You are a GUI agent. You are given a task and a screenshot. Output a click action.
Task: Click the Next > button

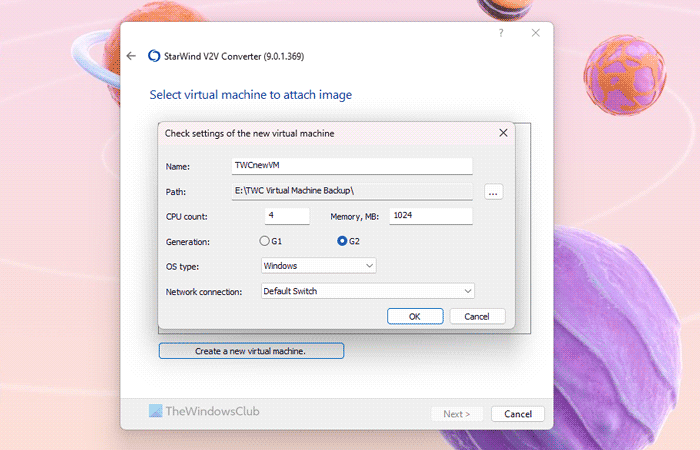pyautogui.click(x=457, y=414)
